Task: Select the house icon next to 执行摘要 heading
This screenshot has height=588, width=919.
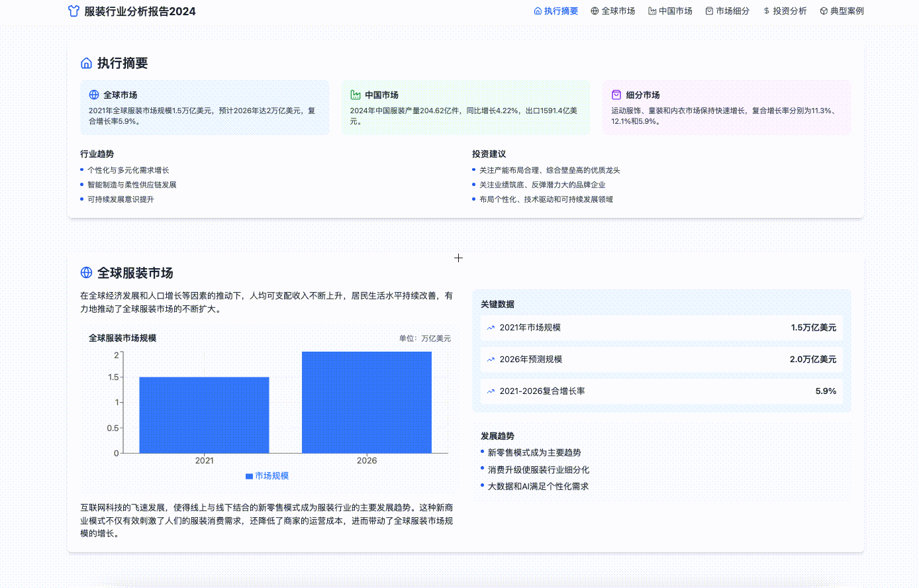Action: tap(85, 62)
